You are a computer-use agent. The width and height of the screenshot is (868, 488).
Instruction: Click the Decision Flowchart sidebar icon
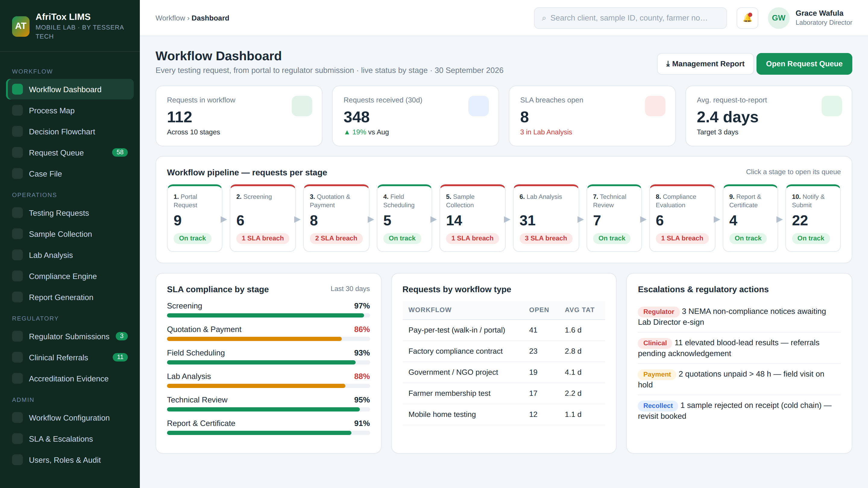pyautogui.click(x=17, y=132)
